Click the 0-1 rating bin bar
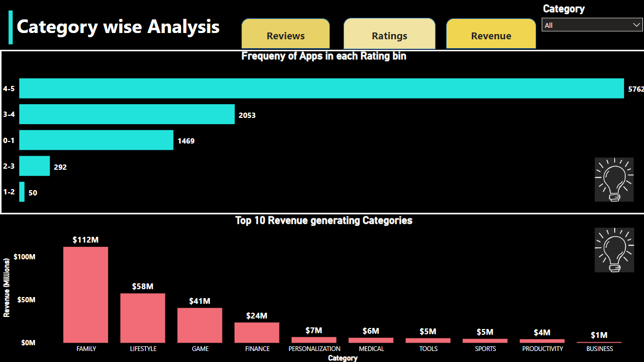This screenshot has width=644, height=362. click(94, 140)
